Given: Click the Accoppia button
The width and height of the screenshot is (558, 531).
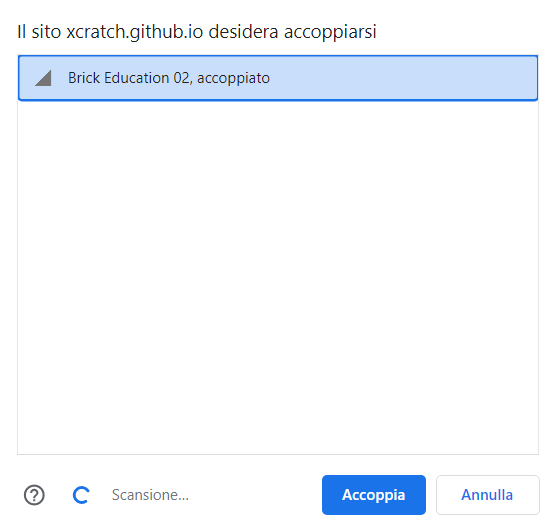Looking at the screenshot, I should pos(374,495).
